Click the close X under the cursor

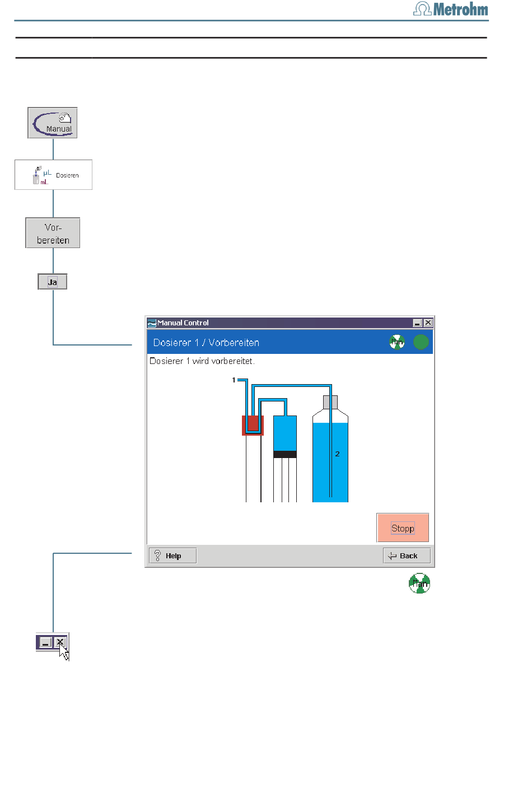pos(60,642)
